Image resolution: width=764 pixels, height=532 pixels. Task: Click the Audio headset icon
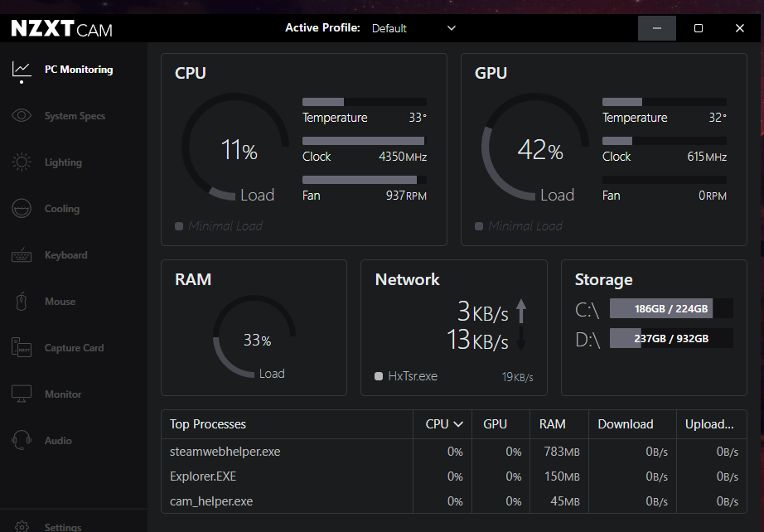(22, 441)
